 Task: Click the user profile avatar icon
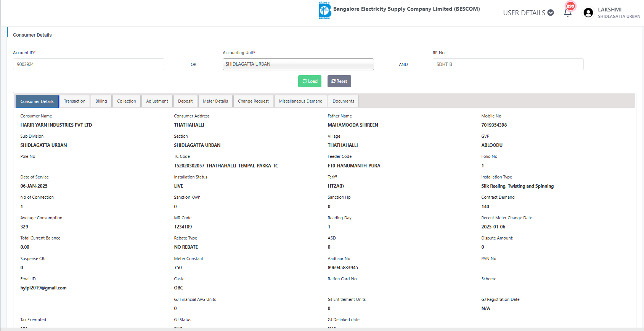point(588,13)
